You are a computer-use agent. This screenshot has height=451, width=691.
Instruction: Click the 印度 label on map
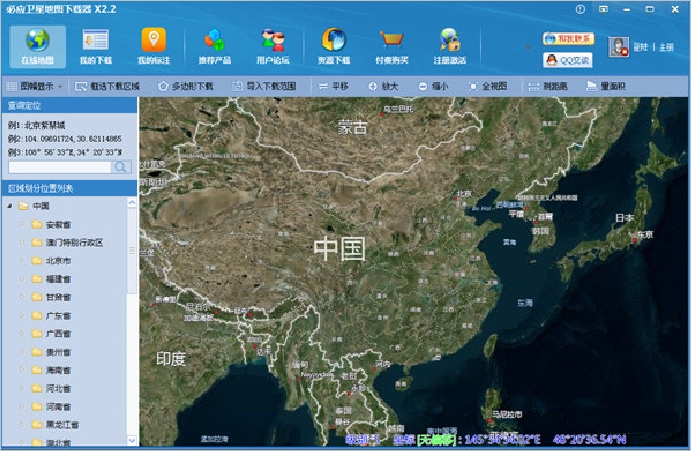(x=171, y=359)
